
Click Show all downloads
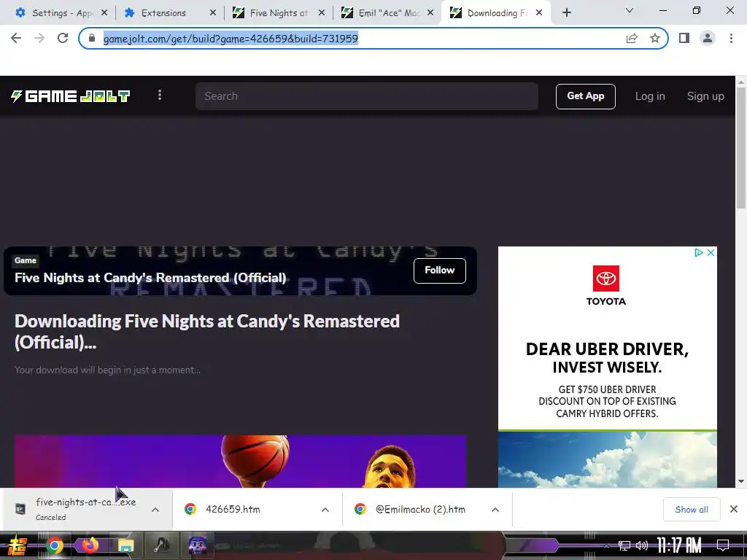click(x=692, y=510)
